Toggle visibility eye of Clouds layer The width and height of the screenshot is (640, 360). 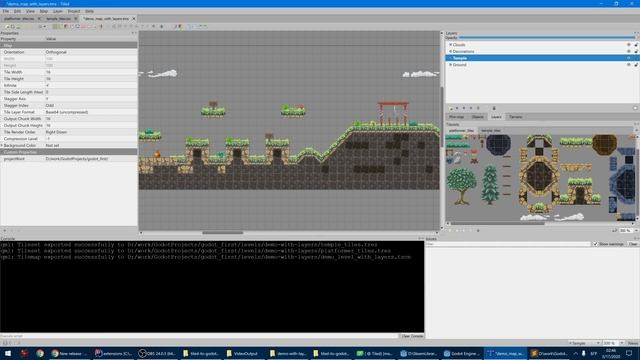point(629,45)
